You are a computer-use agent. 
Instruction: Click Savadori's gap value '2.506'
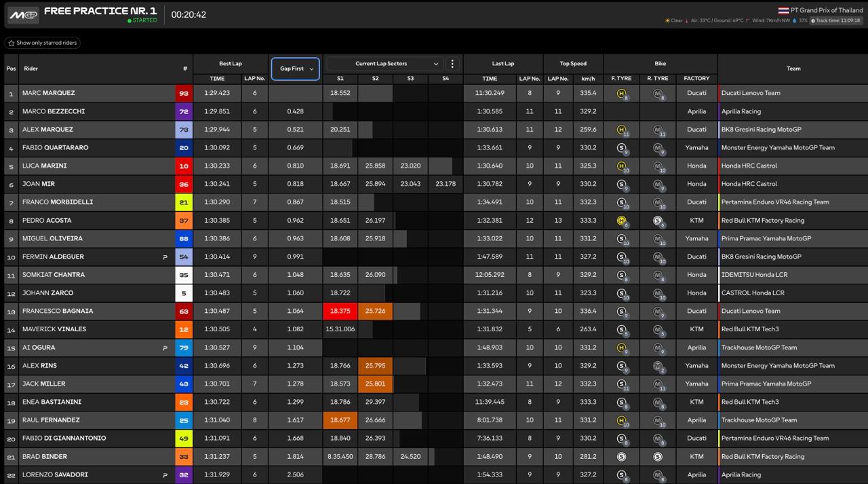[295, 475]
